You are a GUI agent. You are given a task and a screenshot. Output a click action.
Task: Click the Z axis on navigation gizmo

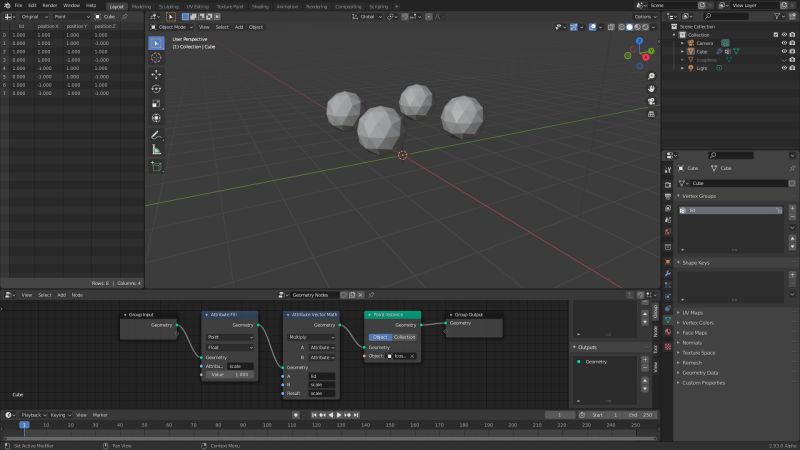coord(639,41)
